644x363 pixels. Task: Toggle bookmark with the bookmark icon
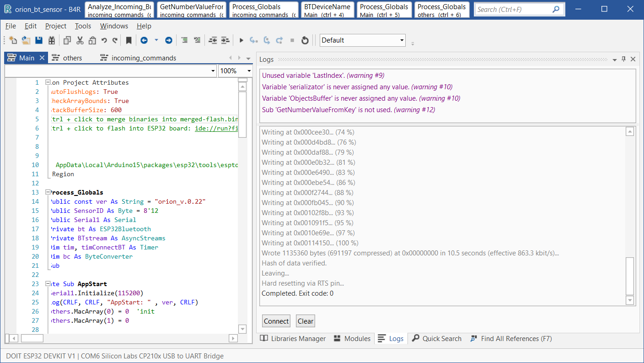[129, 40]
